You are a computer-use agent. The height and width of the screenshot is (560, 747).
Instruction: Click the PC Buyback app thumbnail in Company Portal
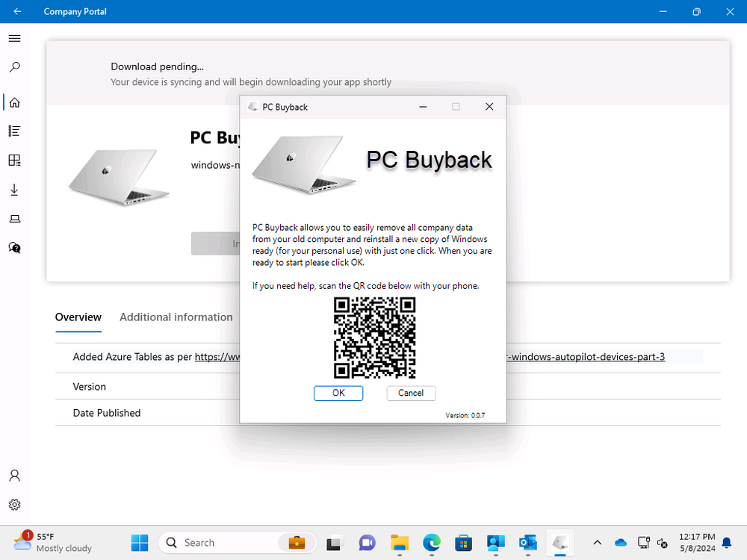coord(119,177)
